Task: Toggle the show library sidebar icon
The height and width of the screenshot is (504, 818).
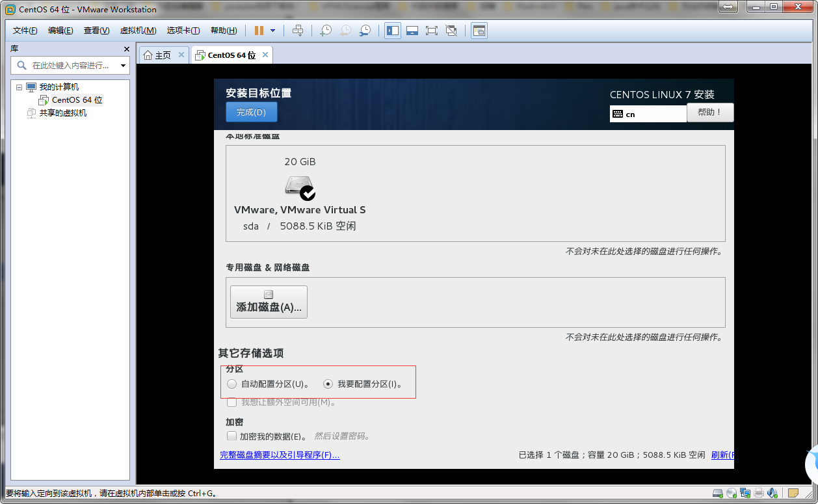Action: click(x=393, y=31)
